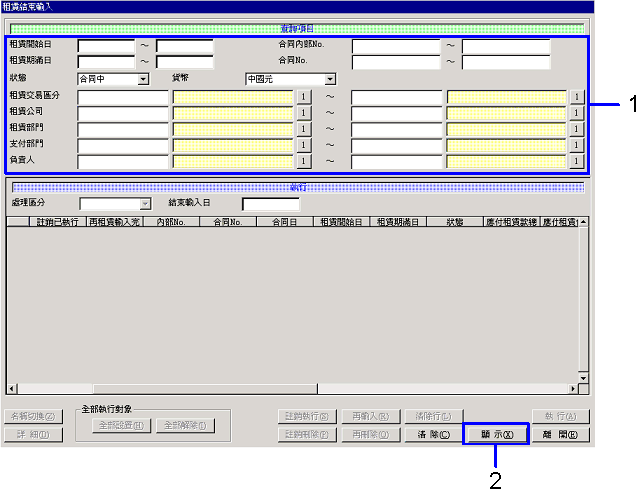Viewport: 640px width, 496px height.
Task: Open lookup button for 租賃交易區分 to value
Action: [577, 97]
